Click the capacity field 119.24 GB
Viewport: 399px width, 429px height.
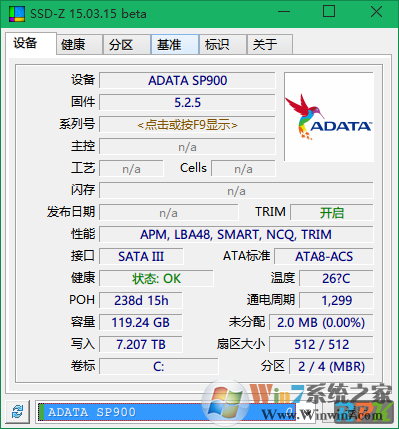(x=141, y=322)
